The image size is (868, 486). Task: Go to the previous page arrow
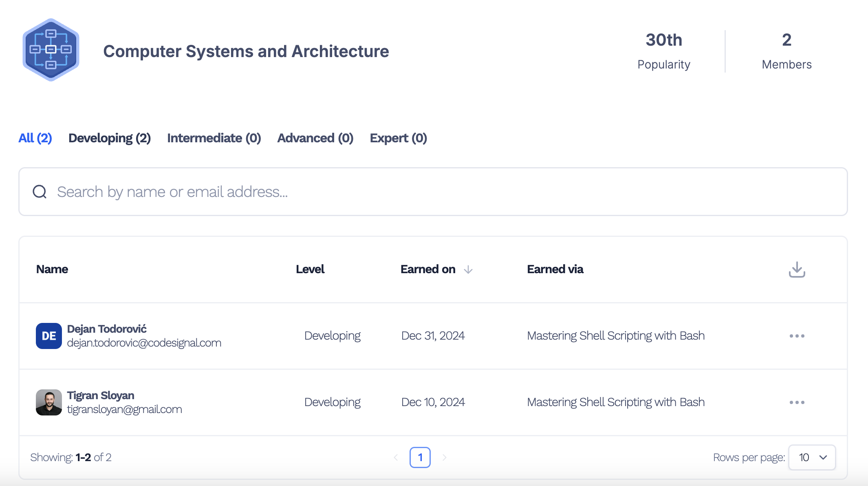[x=396, y=457]
